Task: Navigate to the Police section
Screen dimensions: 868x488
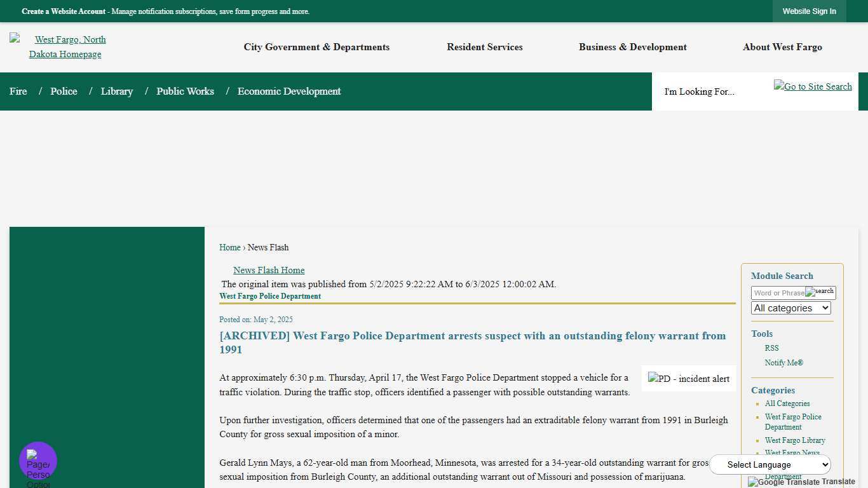Action: pos(64,91)
